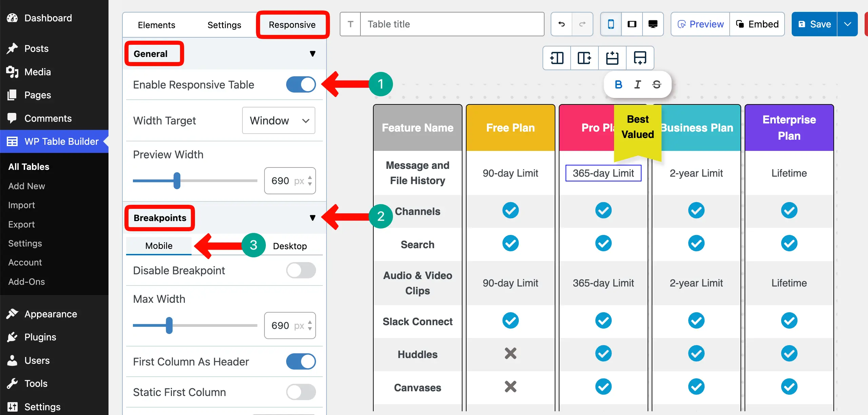This screenshot has height=415, width=868.
Task: Open the Width Target dropdown
Action: point(278,120)
